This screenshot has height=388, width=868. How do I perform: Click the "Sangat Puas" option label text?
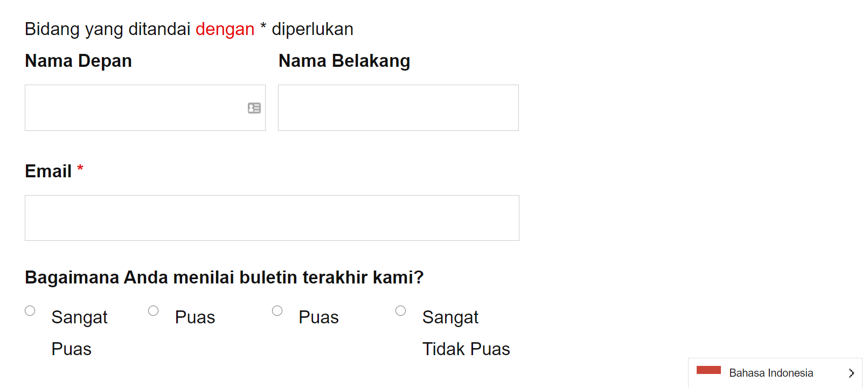pos(79,317)
